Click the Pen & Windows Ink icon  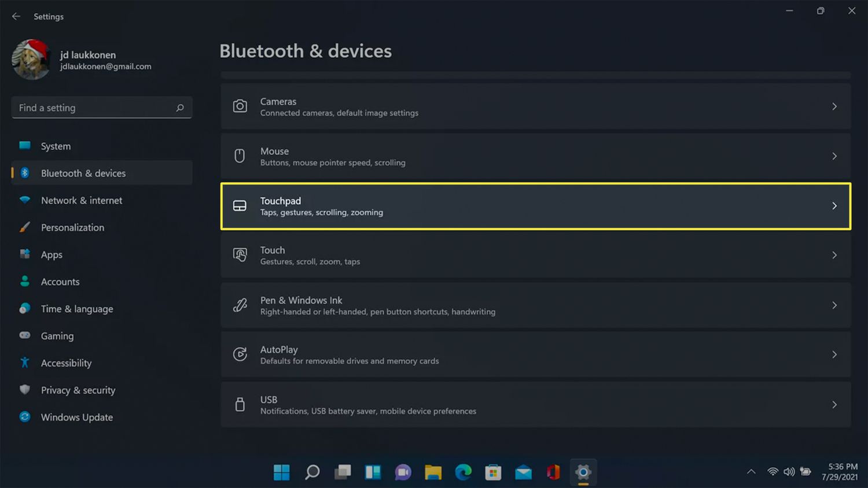(240, 305)
